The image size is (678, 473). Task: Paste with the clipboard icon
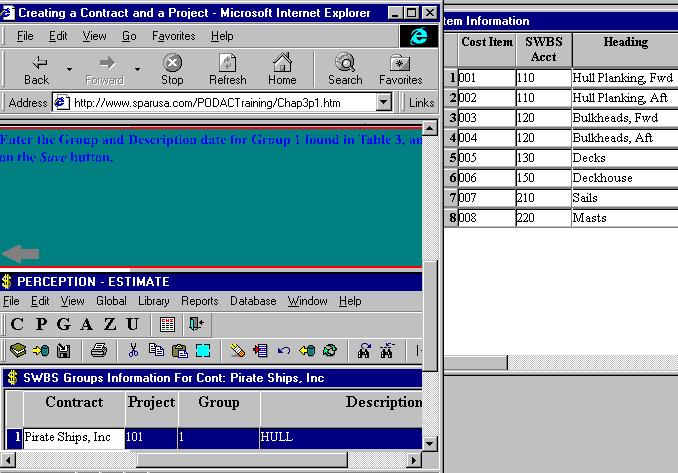(x=179, y=351)
